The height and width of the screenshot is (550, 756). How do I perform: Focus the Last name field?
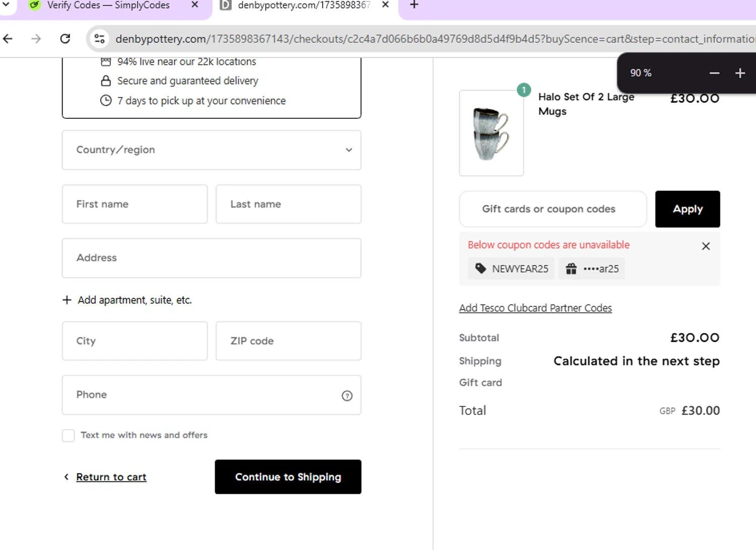[x=289, y=204]
